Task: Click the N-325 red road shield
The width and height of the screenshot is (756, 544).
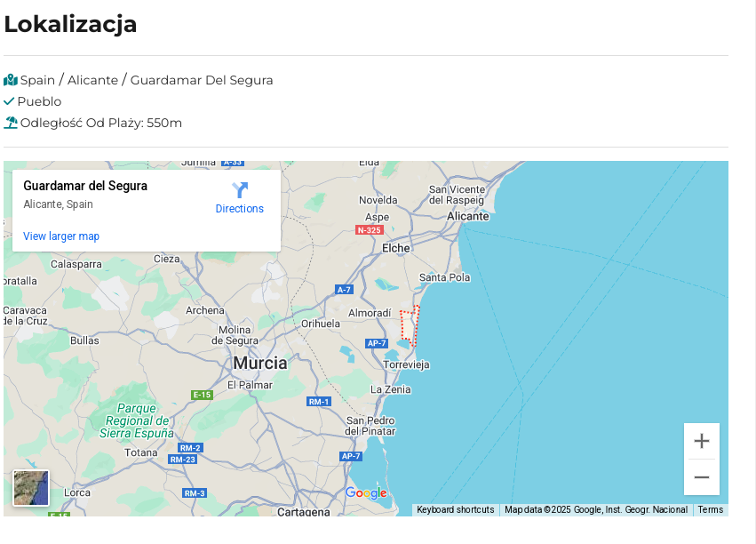Action: click(x=370, y=230)
